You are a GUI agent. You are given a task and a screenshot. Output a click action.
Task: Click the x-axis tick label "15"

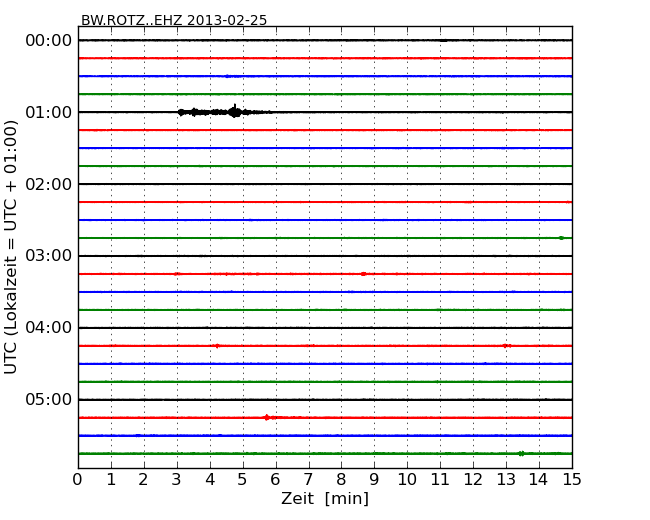pos(572,480)
